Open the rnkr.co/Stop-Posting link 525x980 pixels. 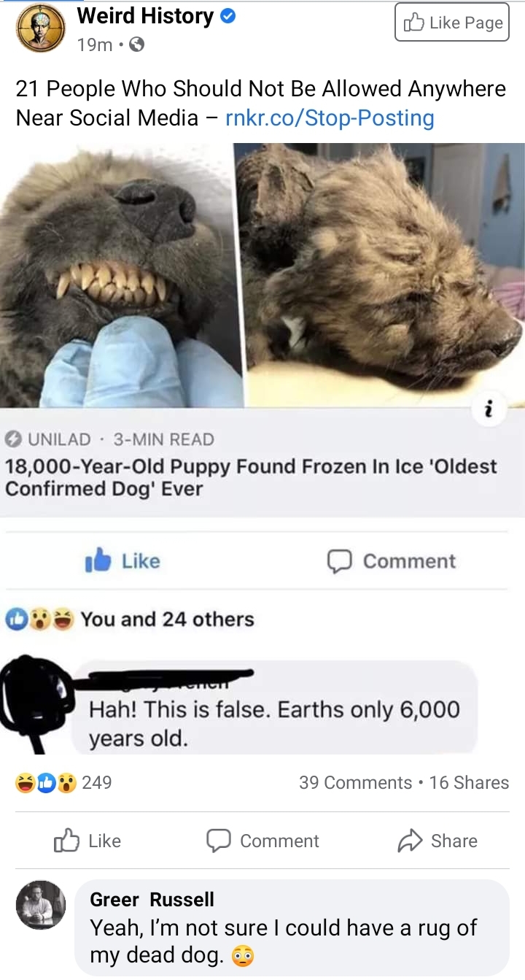tap(330, 118)
